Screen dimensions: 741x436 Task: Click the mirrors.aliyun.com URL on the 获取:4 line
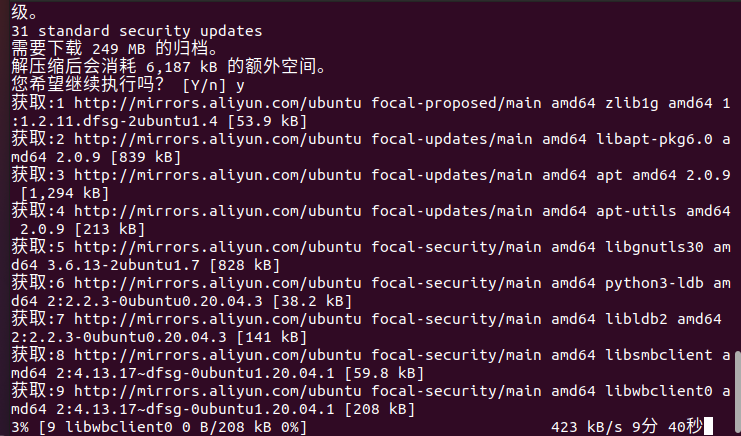(x=218, y=211)
